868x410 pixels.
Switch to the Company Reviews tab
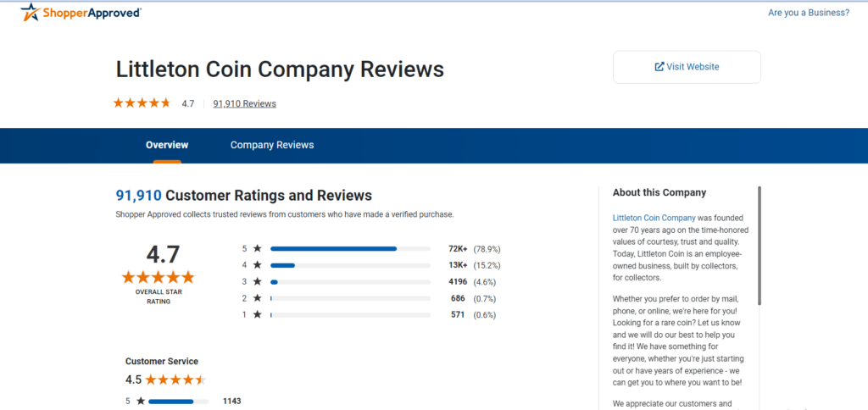[x=272, y=145]
